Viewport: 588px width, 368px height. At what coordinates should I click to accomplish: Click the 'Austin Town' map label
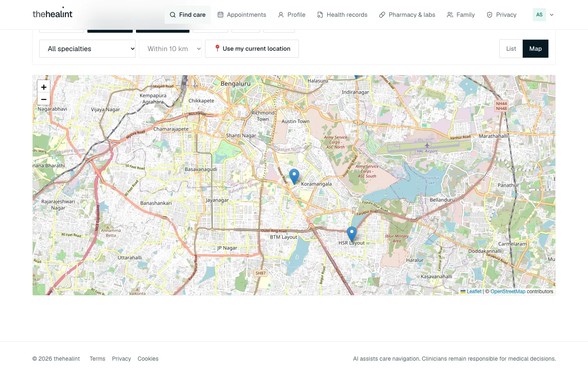click(296, 121)
